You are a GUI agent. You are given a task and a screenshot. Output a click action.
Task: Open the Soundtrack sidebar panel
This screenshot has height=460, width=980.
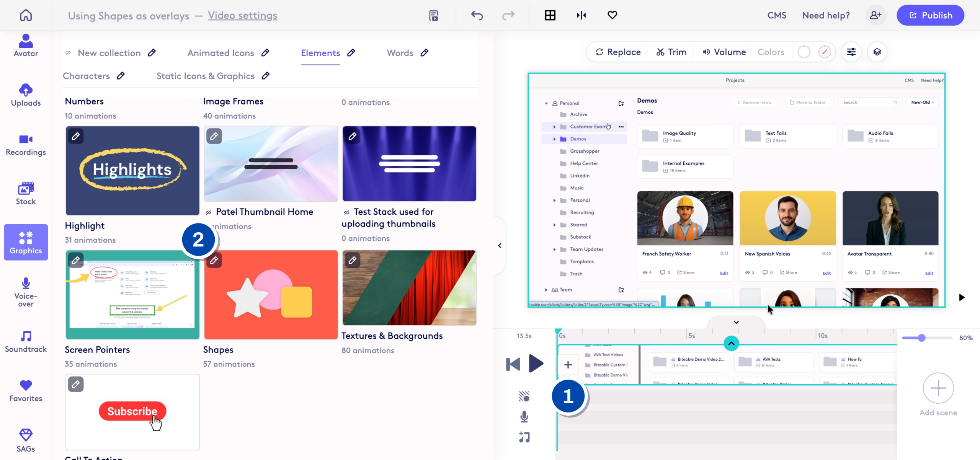(x=26, y=342)
